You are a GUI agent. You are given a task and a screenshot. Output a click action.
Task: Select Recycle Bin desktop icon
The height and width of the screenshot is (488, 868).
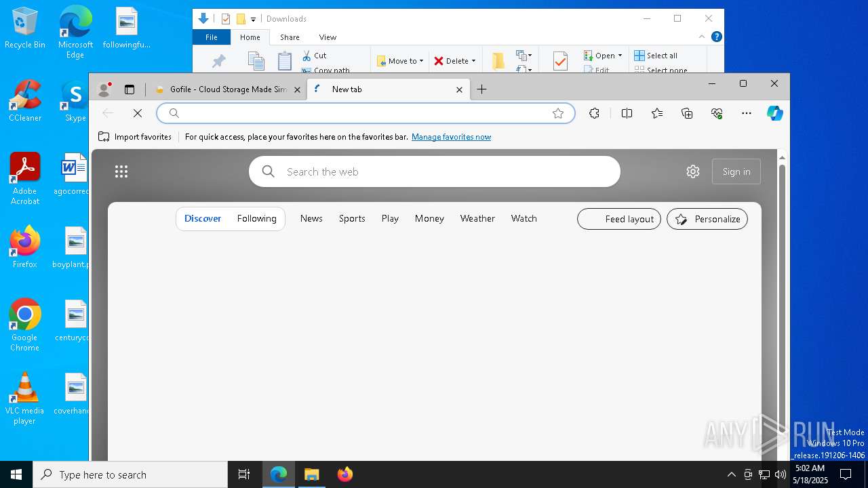(x=25, y=28)
